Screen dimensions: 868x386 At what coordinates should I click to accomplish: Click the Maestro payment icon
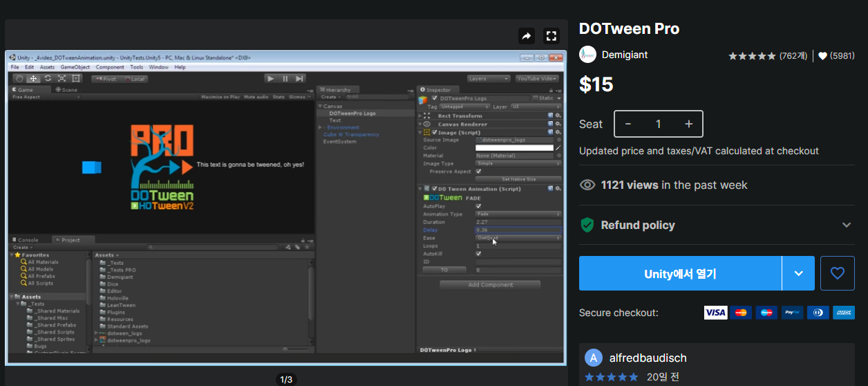[766, 313]
